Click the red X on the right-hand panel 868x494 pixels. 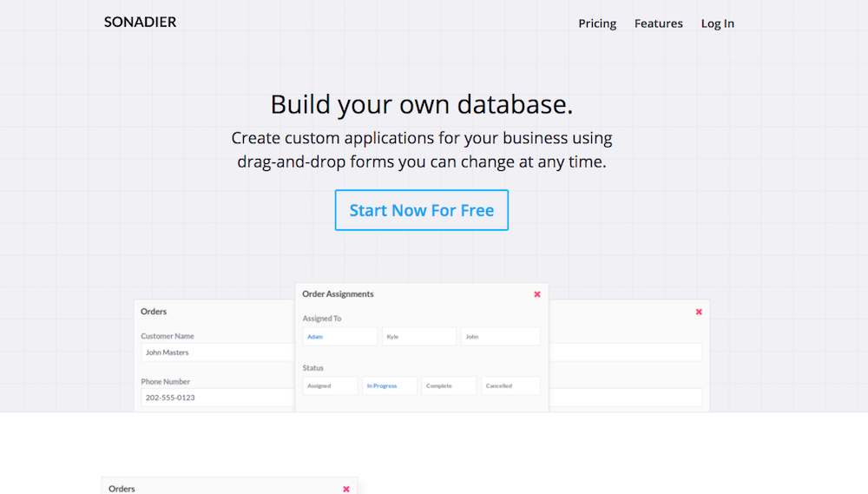pyautogui.click(x=699, y=312)
